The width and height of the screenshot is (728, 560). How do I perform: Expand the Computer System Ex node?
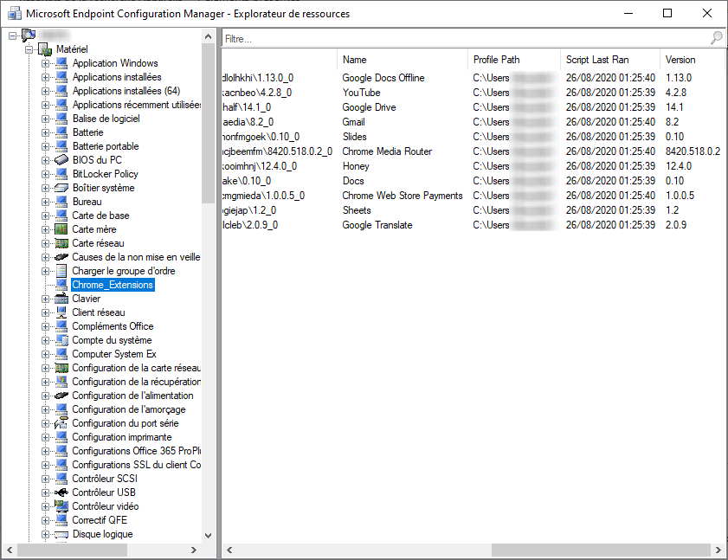click(x=45, y=354)
